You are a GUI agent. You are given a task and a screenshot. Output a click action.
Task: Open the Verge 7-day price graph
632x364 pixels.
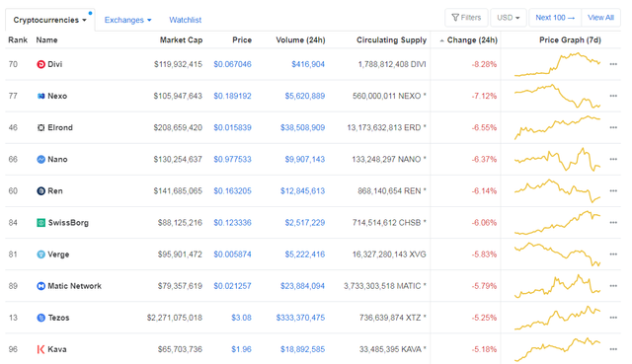pyautogui.click(x=557, y=255)
